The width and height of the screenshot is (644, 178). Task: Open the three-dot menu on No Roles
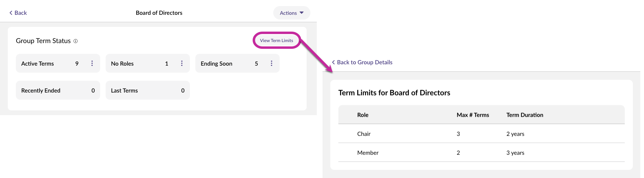tap(182, 63)
